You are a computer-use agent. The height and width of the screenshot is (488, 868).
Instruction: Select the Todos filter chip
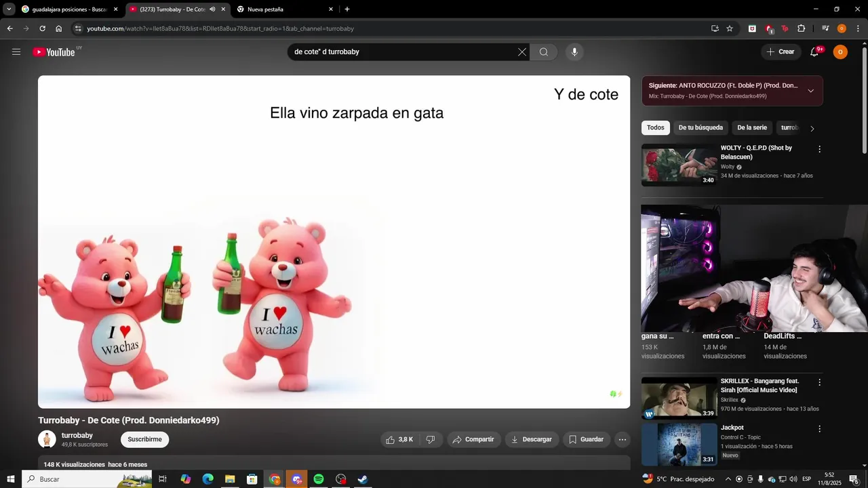pyautogui.click(x=656, y=127)
